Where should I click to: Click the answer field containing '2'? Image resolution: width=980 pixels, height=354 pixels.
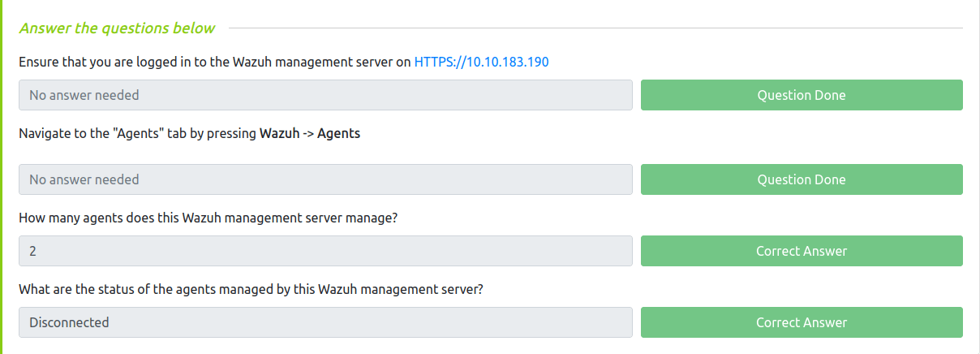[x=325, y=251]
